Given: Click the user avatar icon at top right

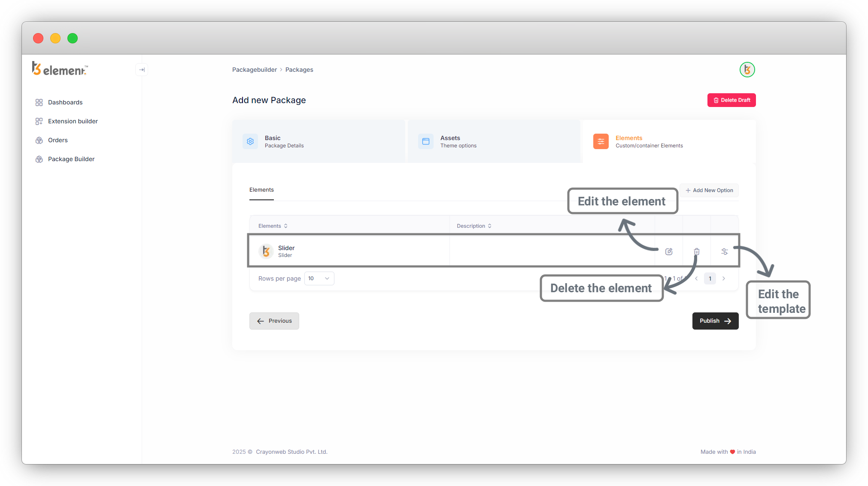Looking at the screenshot, I should 747,70.
